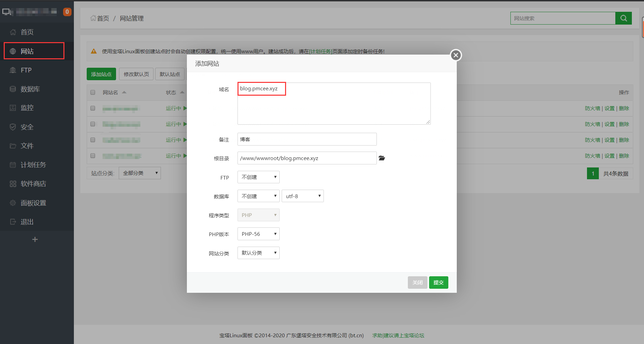Check the select-all checkbox in the site list header
The width and height of the screenshot is (644, 344).
pos(93,92)
